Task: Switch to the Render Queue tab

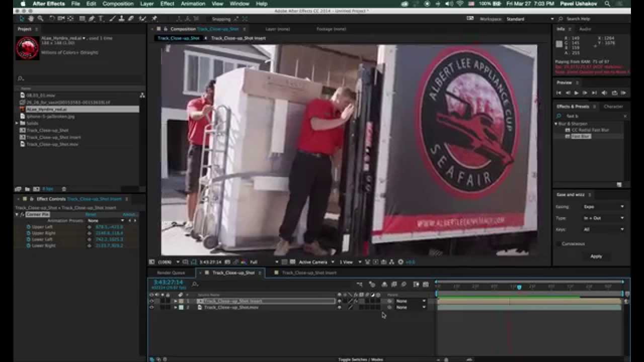Action: (x=171, y=273)
